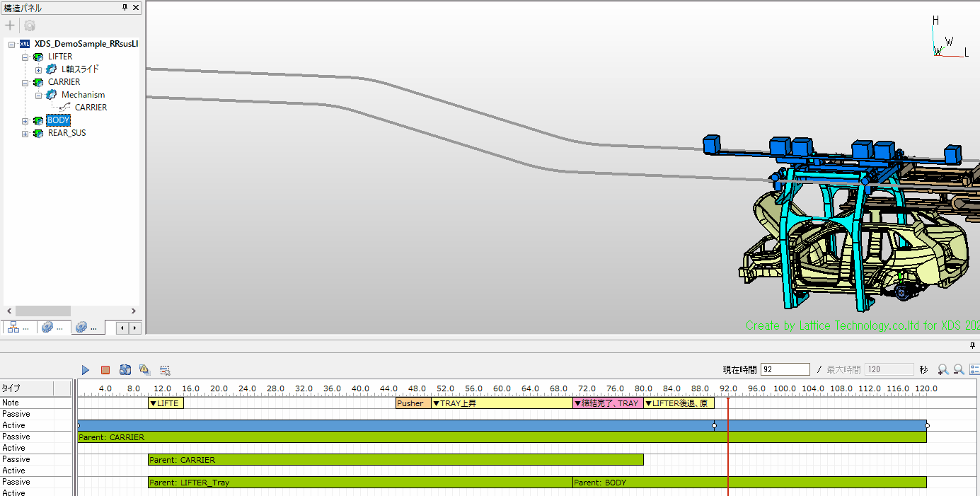
Task: Pin the structure panel
Action: tap(125, 8)
